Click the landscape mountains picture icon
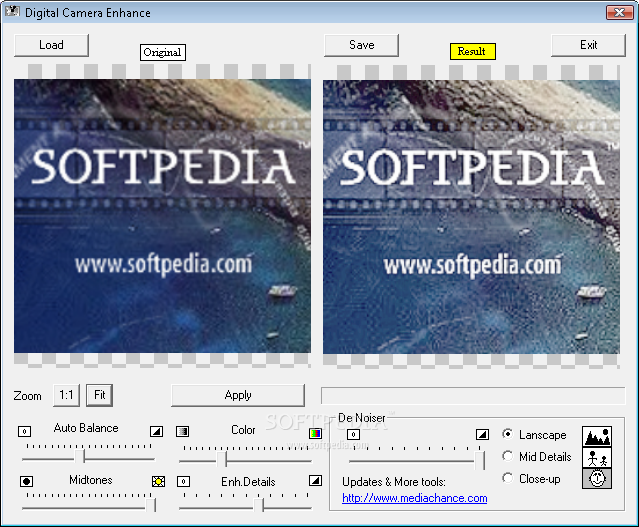Screen dimensions: 639x527 (597, 437)
